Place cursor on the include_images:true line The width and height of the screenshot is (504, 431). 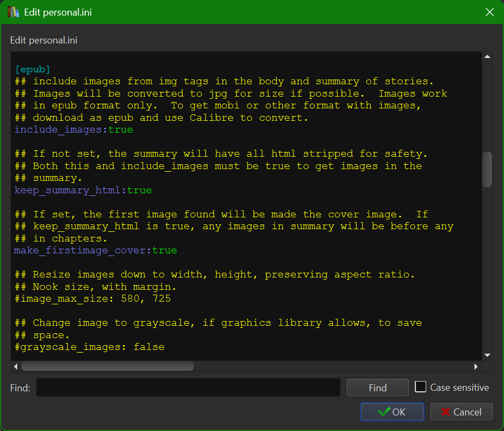[x=74, y=129]
